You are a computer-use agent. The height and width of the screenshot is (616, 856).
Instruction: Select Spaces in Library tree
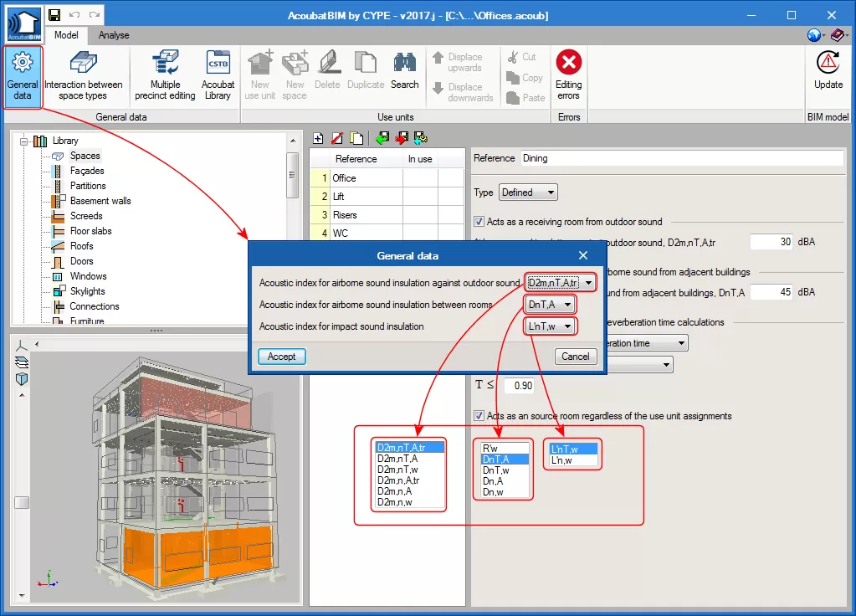85,156
